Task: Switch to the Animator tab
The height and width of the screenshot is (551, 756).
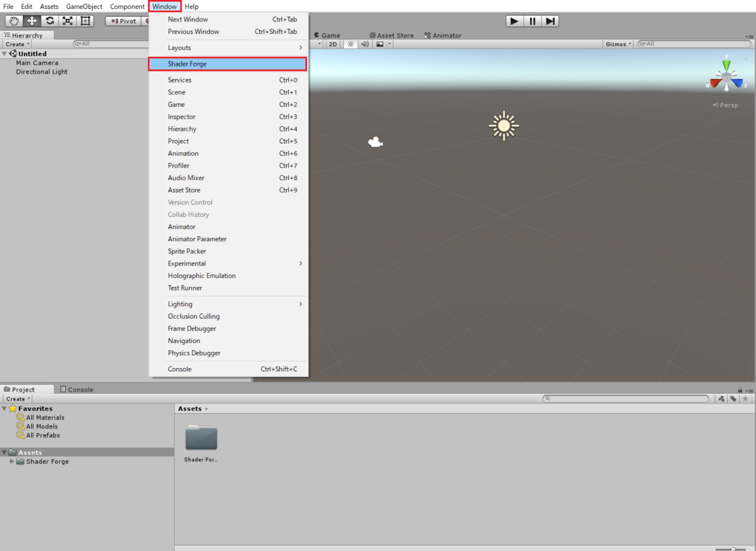Action: (x=443, y=35)
